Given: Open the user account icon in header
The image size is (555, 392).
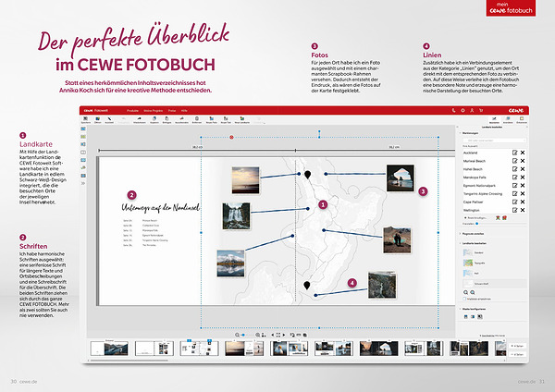Looking at the screenshot, I should 472,110.
